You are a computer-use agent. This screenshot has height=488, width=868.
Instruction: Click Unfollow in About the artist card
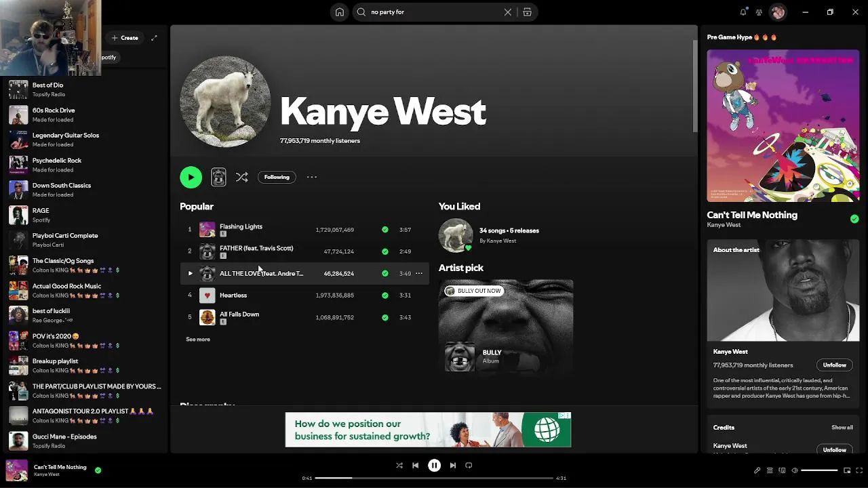[835, 365]
